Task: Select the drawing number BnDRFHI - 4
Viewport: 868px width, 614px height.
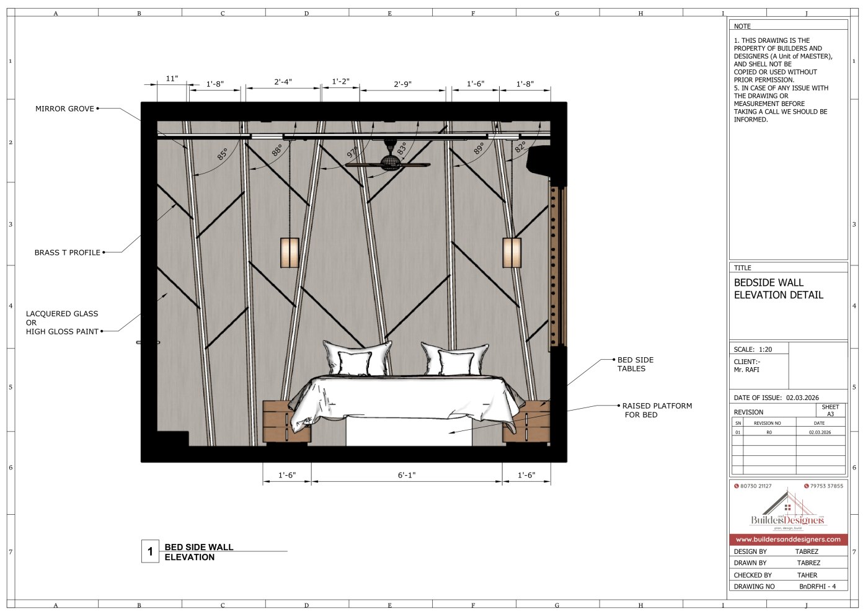Action: tap(817, 586)
